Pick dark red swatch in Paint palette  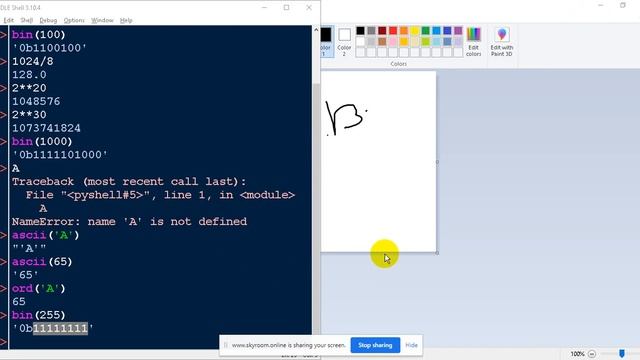(x=382, y=31)
